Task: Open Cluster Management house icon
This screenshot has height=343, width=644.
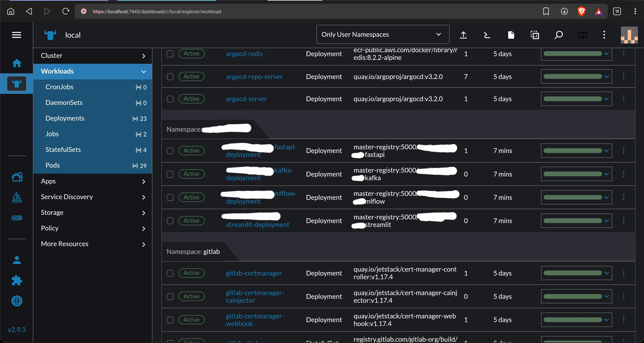Action: [17, 177]
